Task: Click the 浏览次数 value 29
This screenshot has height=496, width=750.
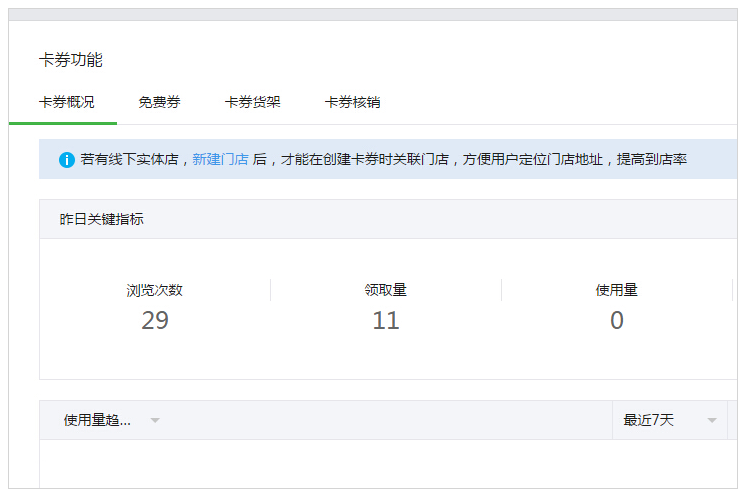Action: coord(155,320)
